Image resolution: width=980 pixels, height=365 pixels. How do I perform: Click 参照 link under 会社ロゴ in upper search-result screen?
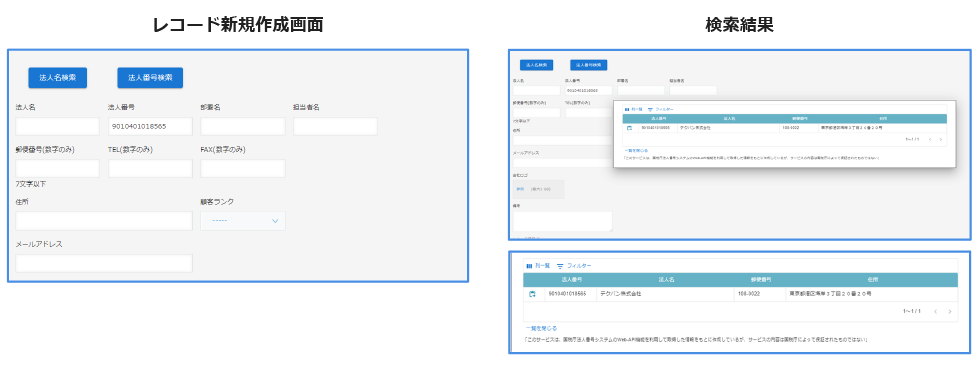(x=520, y=189)
